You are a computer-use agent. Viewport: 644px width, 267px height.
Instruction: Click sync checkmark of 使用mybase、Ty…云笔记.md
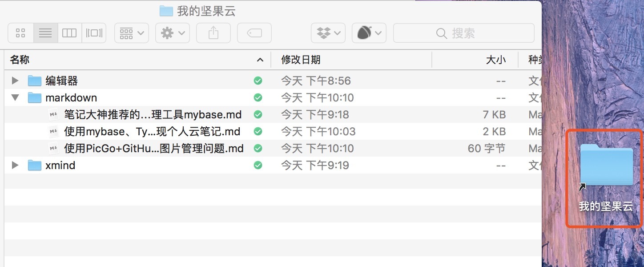click(258, 131)
